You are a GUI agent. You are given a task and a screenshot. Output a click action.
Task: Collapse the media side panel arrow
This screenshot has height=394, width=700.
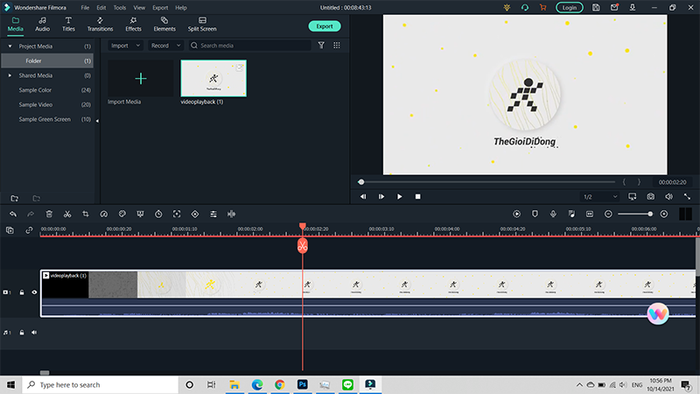point(97,120)
